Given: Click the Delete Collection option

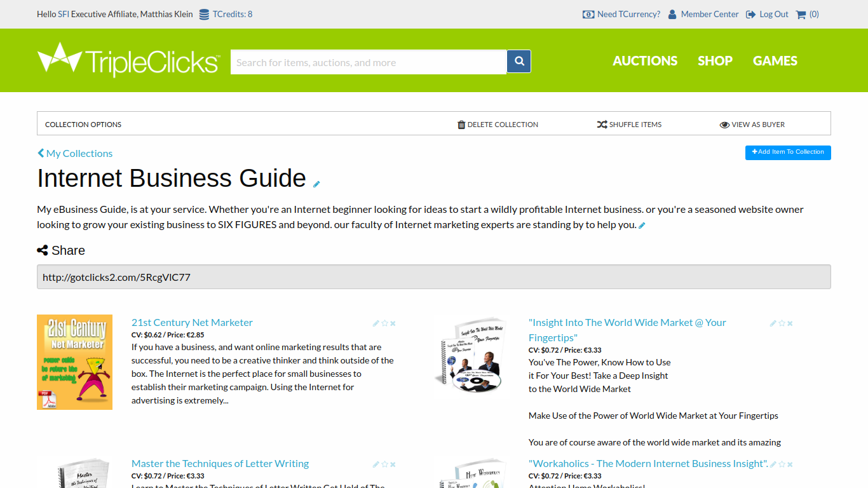Looking at the screenshot, I should tap(498, 125).
